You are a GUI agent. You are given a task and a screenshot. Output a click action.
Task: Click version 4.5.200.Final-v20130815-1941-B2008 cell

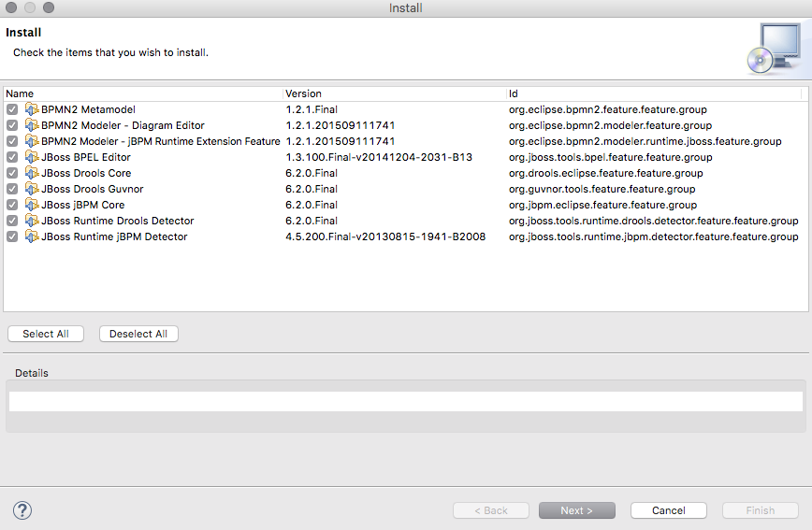click(385, 236)
